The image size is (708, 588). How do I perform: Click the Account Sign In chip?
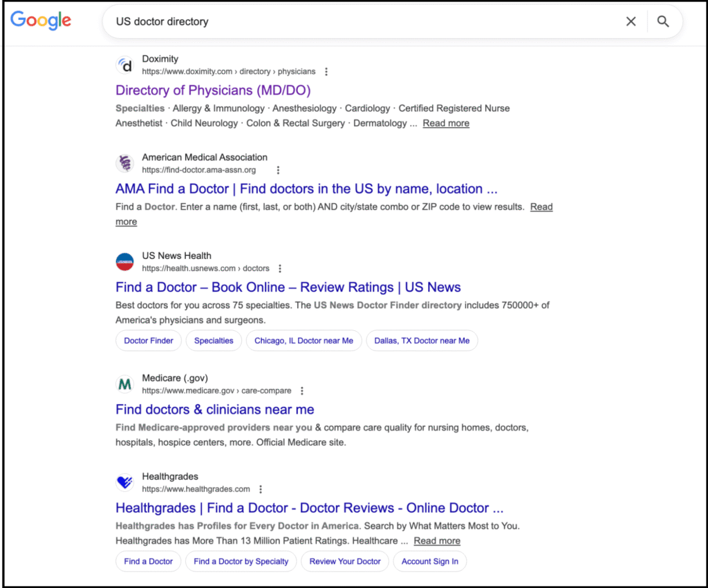[x=430, y=561]
